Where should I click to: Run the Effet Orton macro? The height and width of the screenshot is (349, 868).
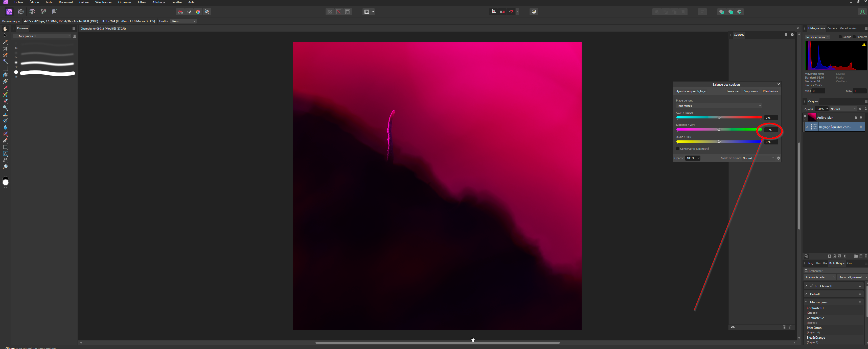(833, 330)
